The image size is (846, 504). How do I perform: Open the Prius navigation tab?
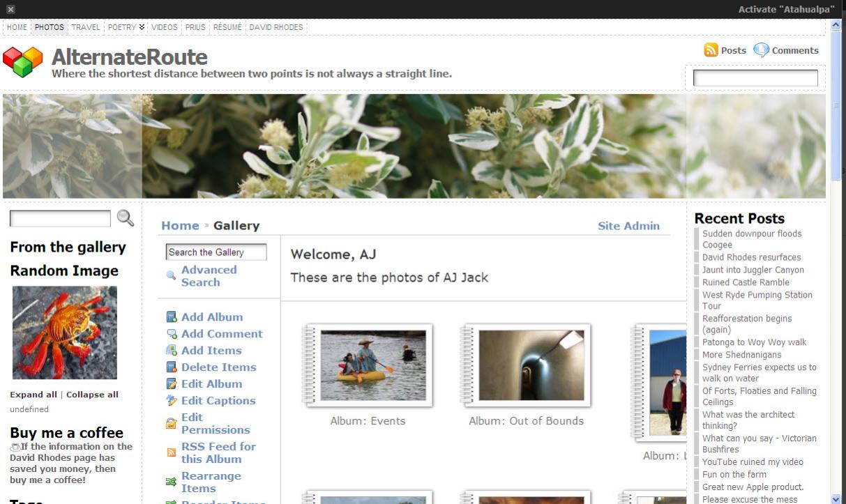point(195,27)
